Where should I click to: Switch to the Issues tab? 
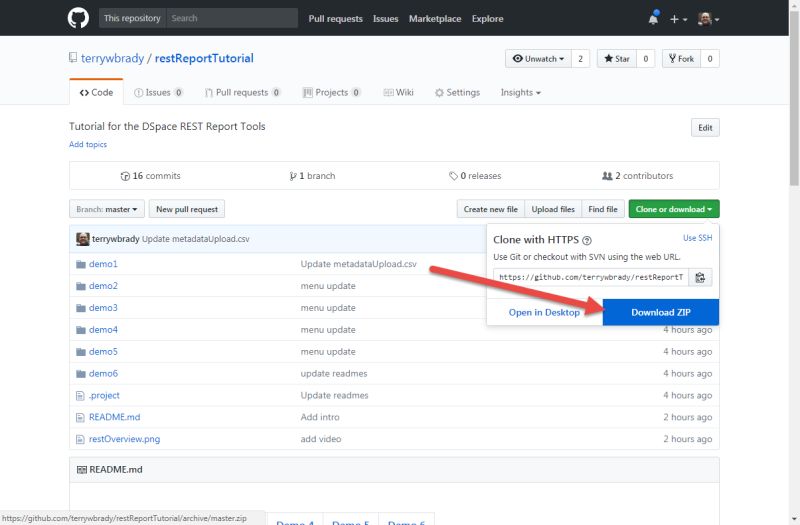click(x=158, y=92)
